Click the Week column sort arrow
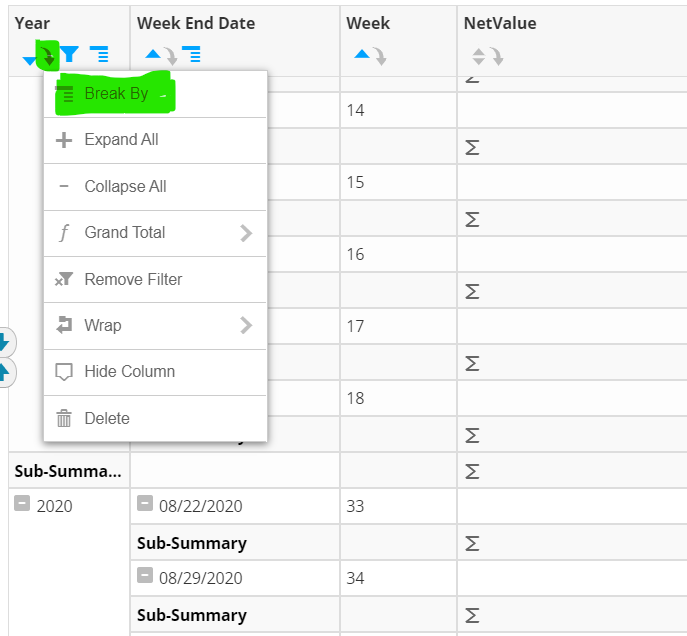Viewport: 687px width, 636px height. click(x=362, y=54)
